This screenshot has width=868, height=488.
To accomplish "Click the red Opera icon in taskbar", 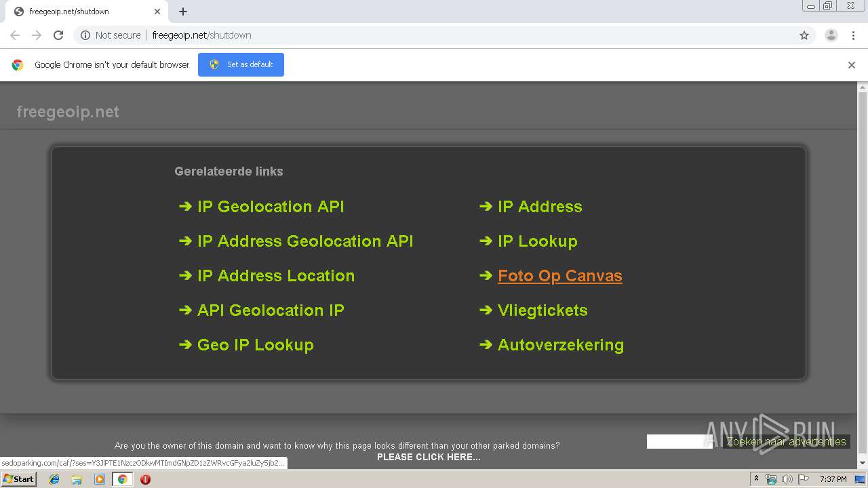I will click(x=145, y=479).
